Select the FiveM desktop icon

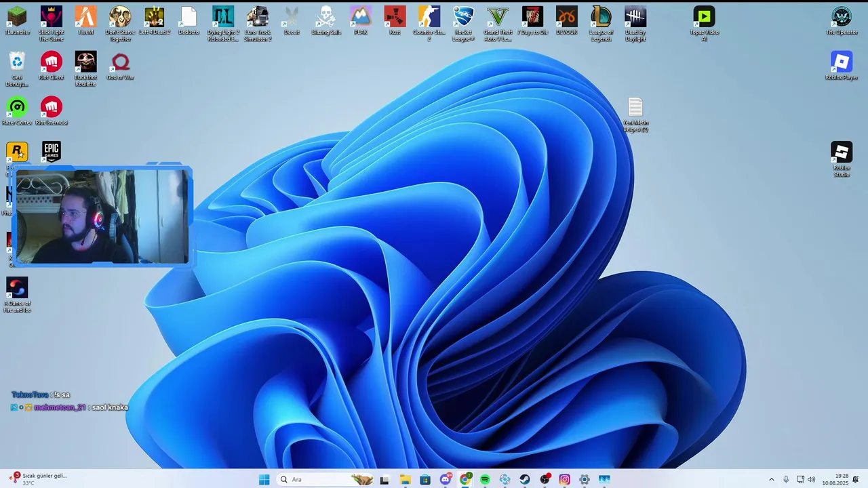[85, 20]
